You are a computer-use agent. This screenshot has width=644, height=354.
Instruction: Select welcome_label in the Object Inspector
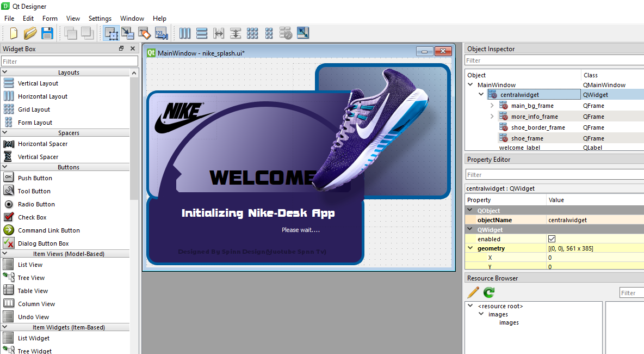click(x=519, y=148)
